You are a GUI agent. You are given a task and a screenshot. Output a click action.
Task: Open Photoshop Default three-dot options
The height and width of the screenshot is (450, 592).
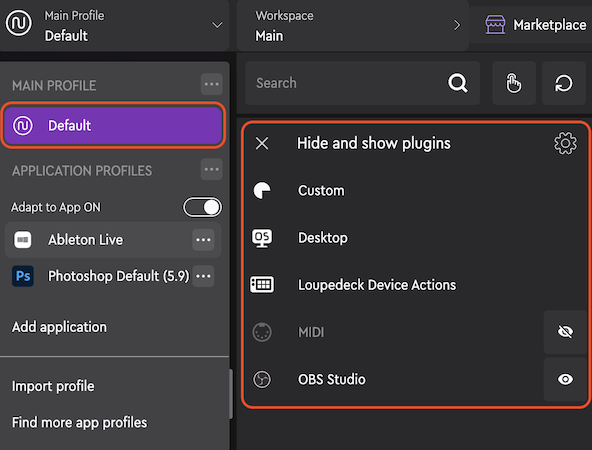click(203, 276)
